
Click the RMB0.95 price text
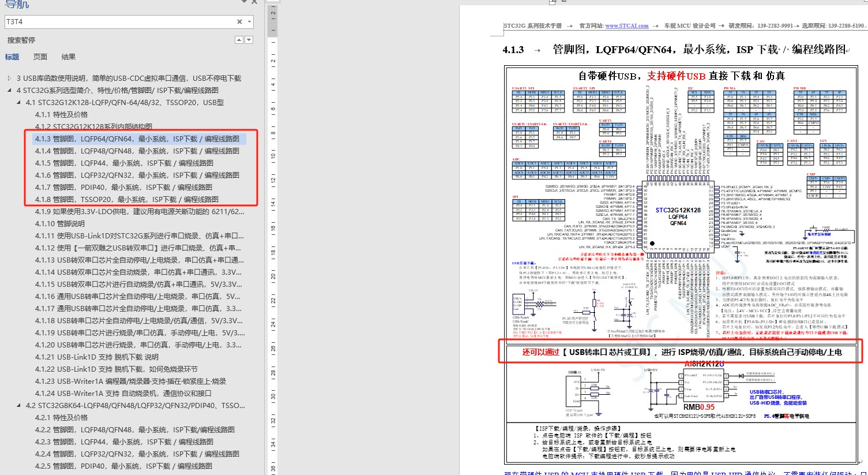[699, 407]
